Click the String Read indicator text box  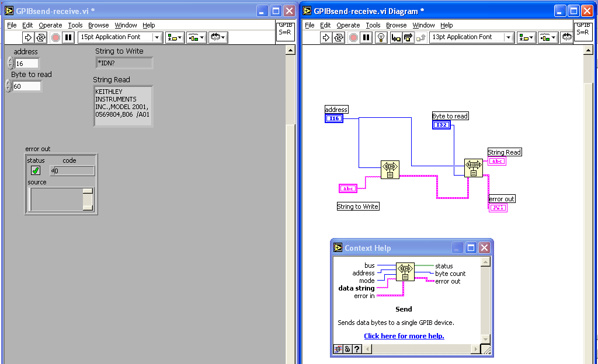[123, 106]
